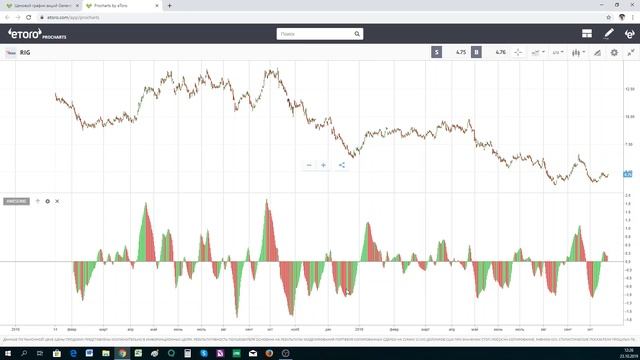
Task: Click the taskbar clock and date
Action: click(x=629, y=353)
